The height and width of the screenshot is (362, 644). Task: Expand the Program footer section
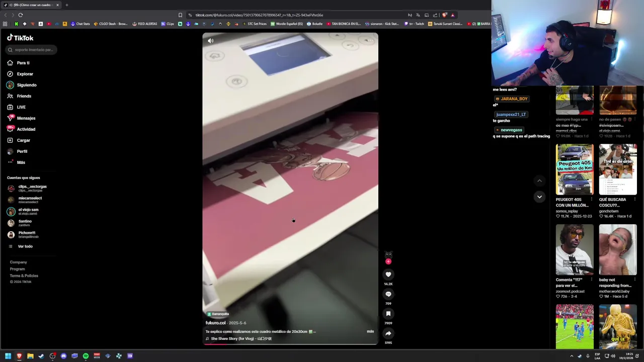point(17,269)
